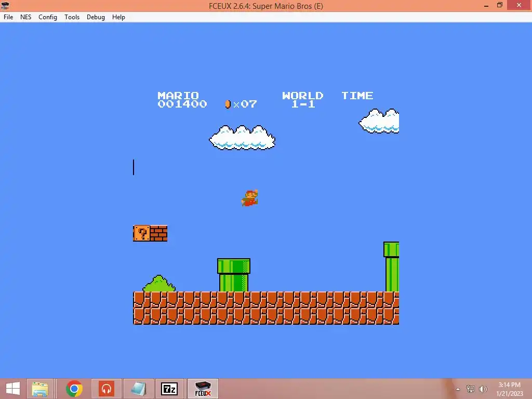Viewport: 532px width, 399px height.
Task: Click the green bush on the ground
Action: pyautogui.click(x=159, y=284)
